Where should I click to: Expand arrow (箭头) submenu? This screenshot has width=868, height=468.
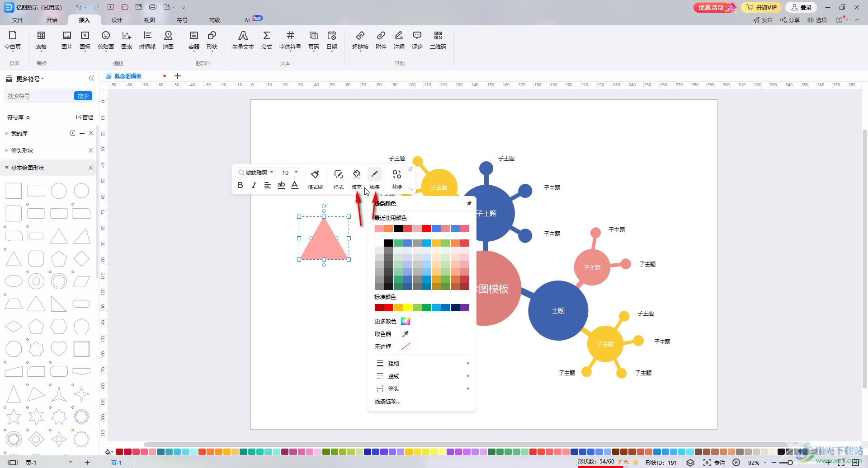[x=422, y=388]
